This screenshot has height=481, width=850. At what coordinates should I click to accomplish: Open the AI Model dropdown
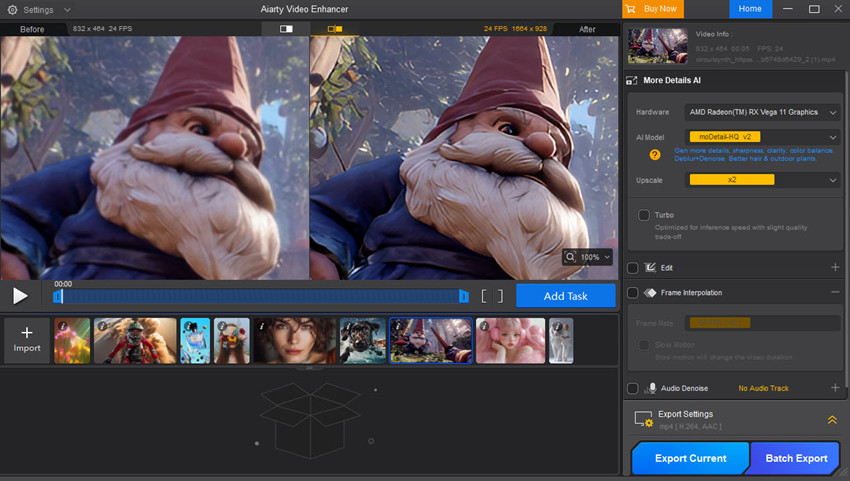[762, 137]
